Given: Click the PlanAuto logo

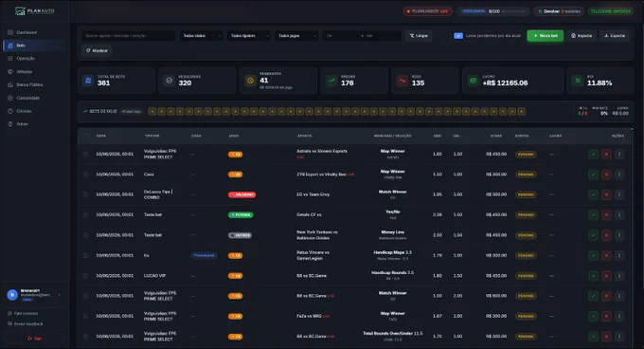Looking at the screenshot, I should pyautogui.click(x=35, y=11).
